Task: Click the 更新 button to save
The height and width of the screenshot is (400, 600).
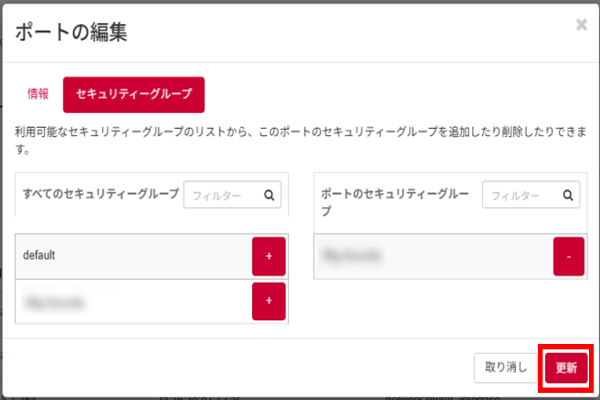Action: click(x=566, y=367)
